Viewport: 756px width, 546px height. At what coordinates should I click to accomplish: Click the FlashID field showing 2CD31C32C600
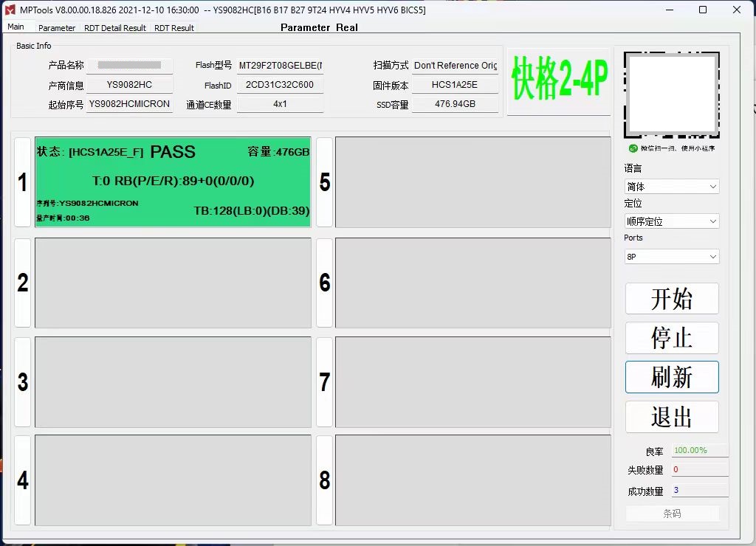tap(280, 85)
